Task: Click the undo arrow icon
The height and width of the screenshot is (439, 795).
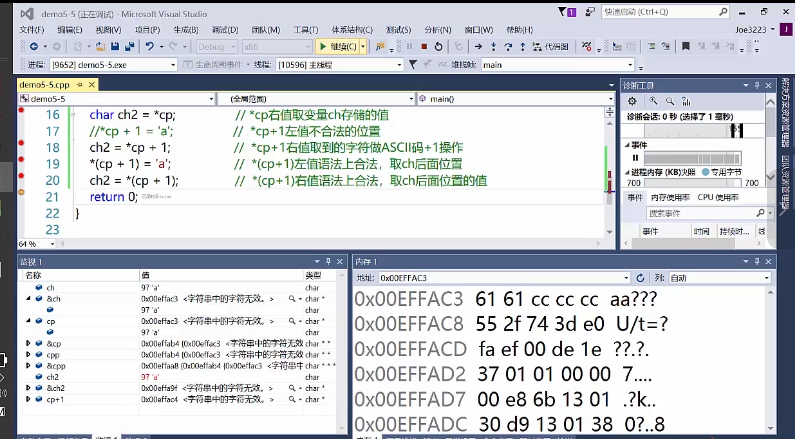Action: [149, 46]
